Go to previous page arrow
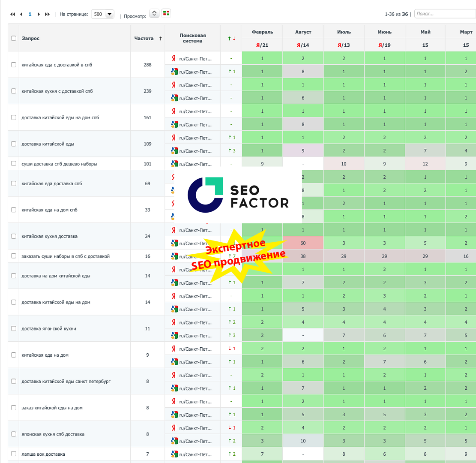Image resolution: width=476 pixels, height=463 pixels. 21,14
